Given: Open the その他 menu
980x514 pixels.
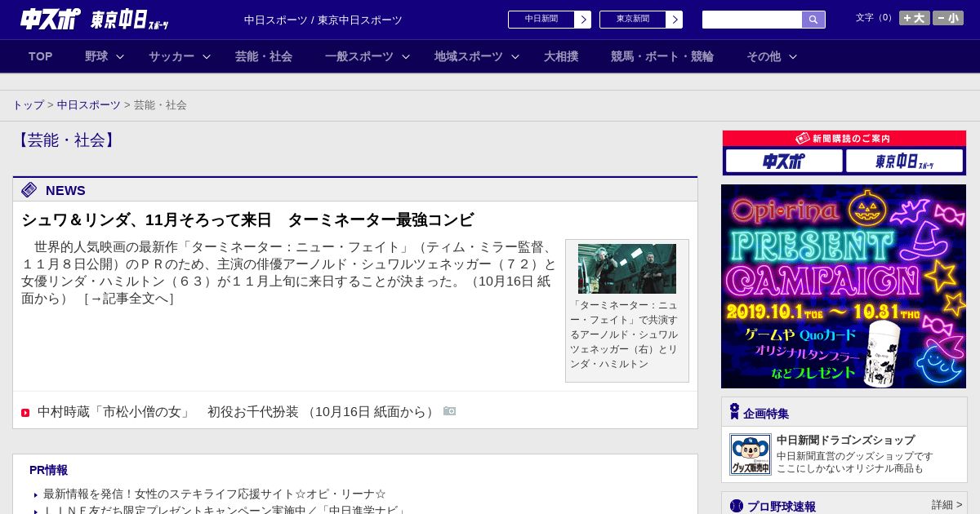Looking at the screenshot, I should 764,56.
